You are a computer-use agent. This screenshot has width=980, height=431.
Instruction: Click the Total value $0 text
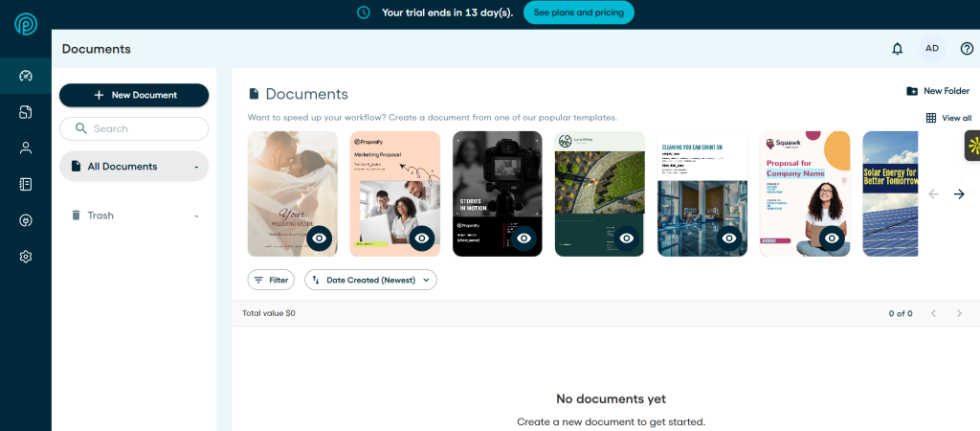click(269, 313)
